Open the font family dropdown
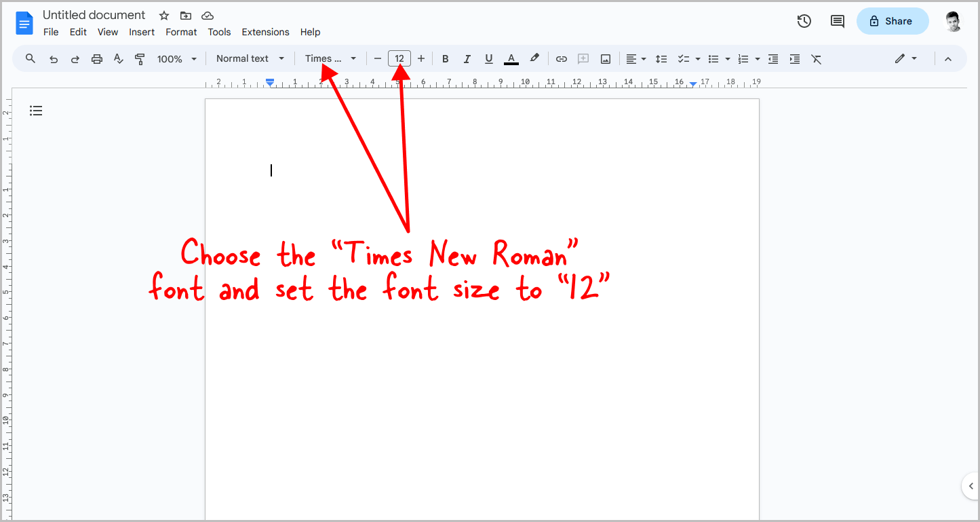 pos(330,58)
